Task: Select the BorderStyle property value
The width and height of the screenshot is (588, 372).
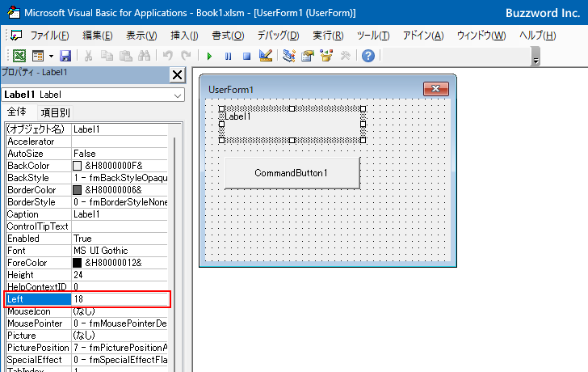Action: (120, 202)
